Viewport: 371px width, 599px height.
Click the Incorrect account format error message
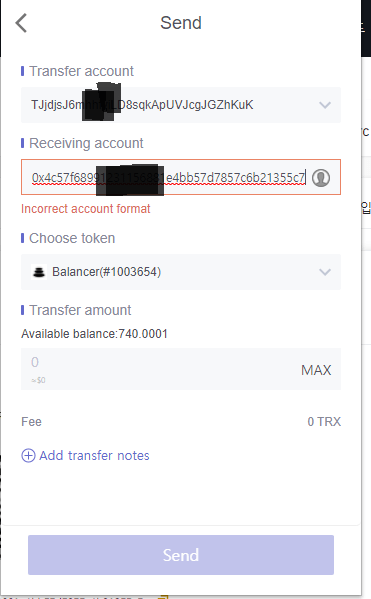[86, 209]
